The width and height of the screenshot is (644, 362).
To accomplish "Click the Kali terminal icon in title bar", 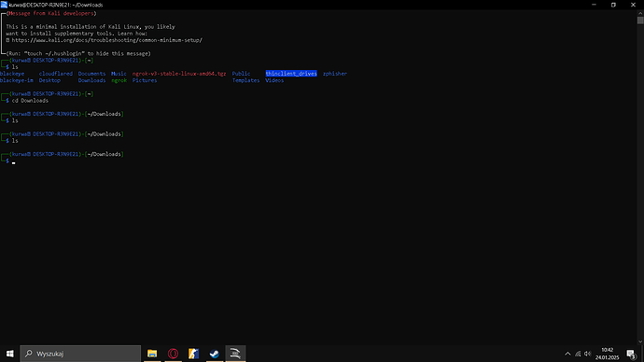I will click(4, 5).
